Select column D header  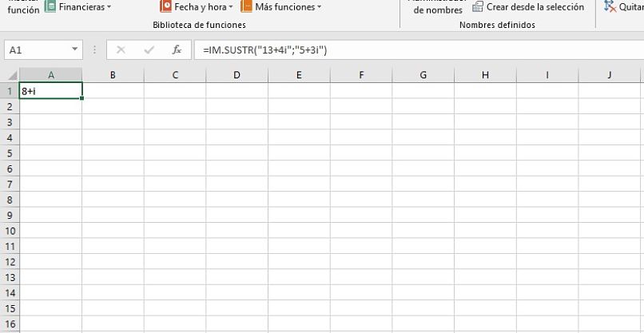click(237, 75)
